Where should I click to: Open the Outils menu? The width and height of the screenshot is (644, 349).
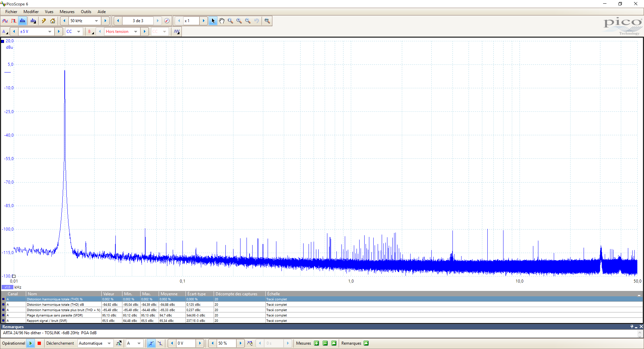click(86, 12)
